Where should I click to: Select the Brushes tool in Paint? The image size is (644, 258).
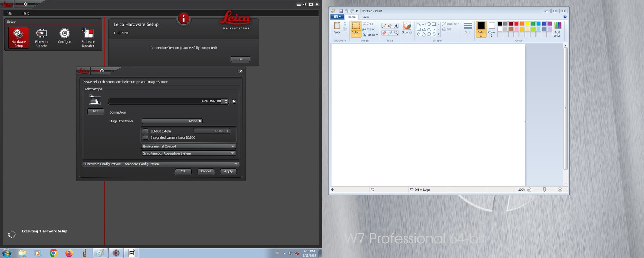click(x=407, y=28)
